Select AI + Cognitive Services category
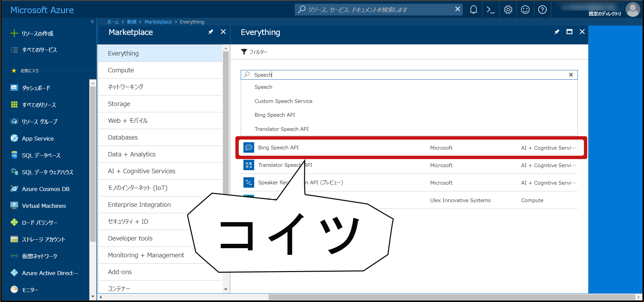This screenshot has height=302, width=644. pyautogui.click(x=160, y=171)
